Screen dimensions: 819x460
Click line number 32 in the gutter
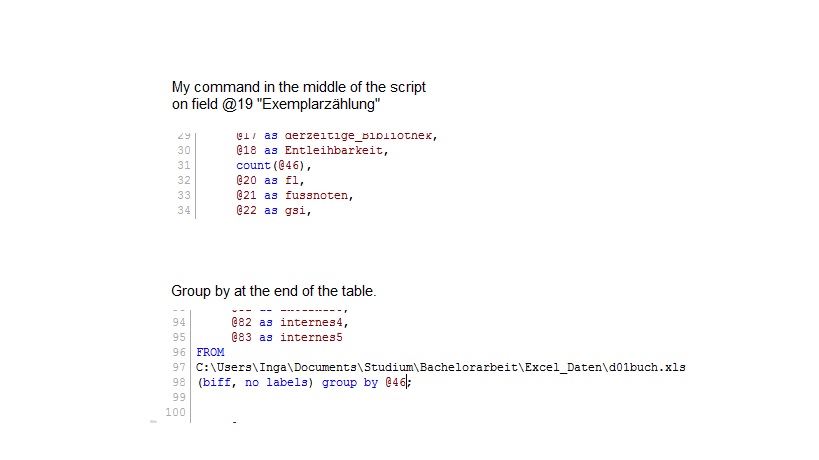183,180
